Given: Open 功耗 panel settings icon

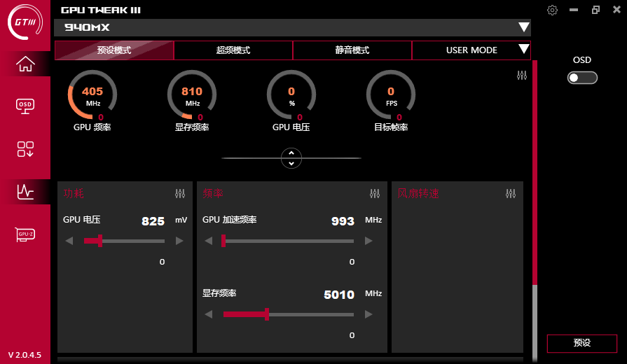Looking at the screenshot, I should coord(180,194).
